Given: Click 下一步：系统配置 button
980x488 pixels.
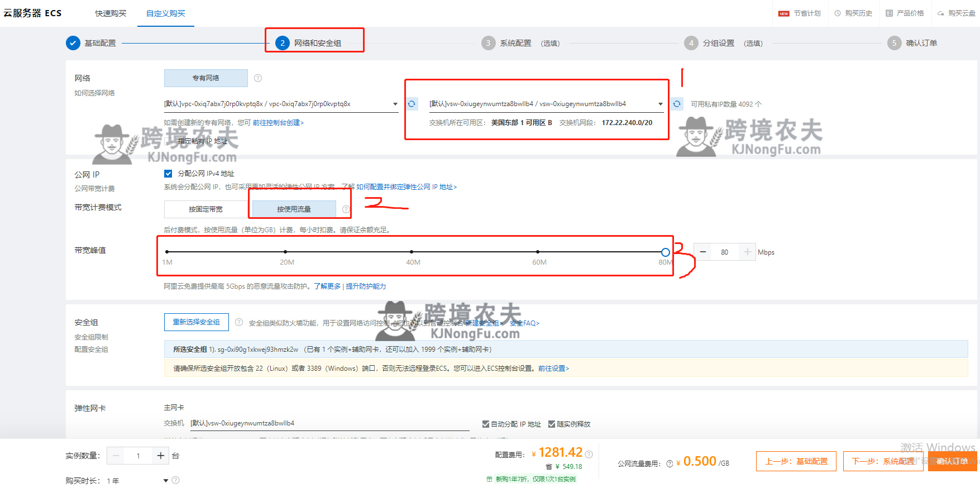Looking at the screenshot, I should pyautogui.click(x=883, y=461).
